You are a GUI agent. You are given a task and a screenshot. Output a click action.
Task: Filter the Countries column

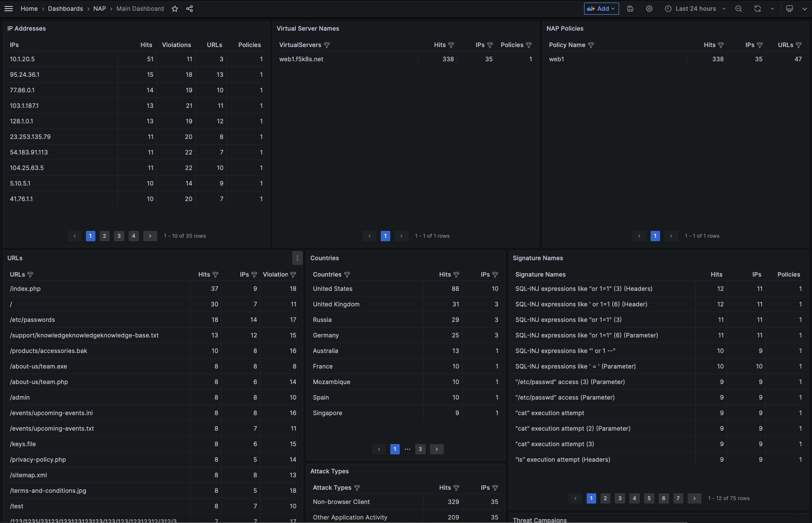(x=347, y=274)
